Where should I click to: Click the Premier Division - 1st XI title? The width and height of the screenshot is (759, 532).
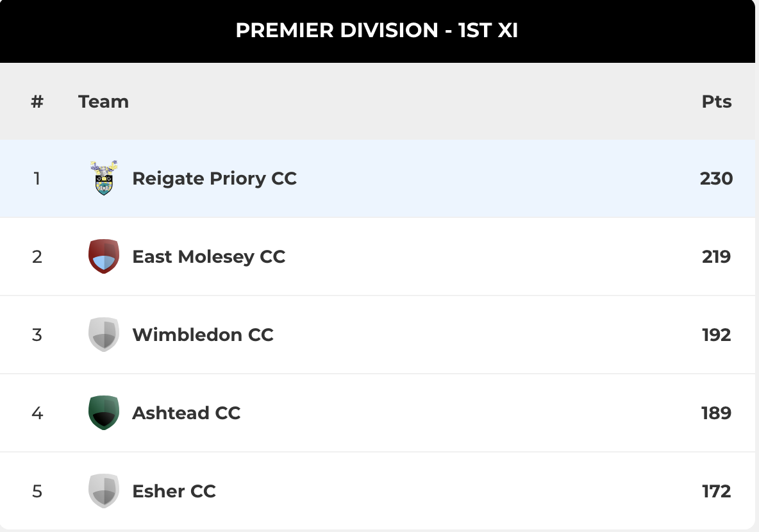point(376,30)
